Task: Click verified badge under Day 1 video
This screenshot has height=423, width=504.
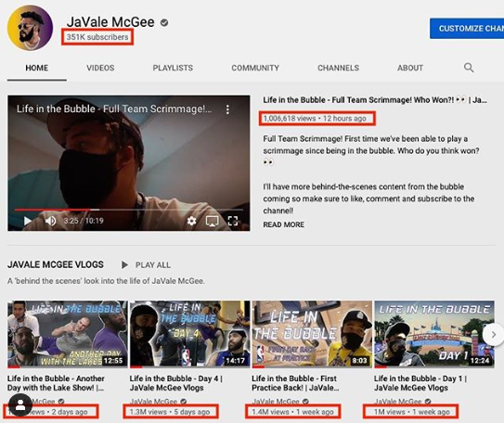Action: (428, 401)
